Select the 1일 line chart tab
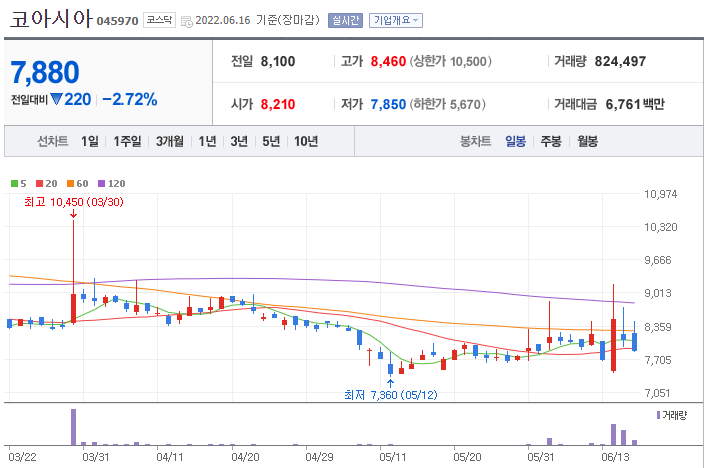Viewport: 704px width, 468px height. point(90,141)
